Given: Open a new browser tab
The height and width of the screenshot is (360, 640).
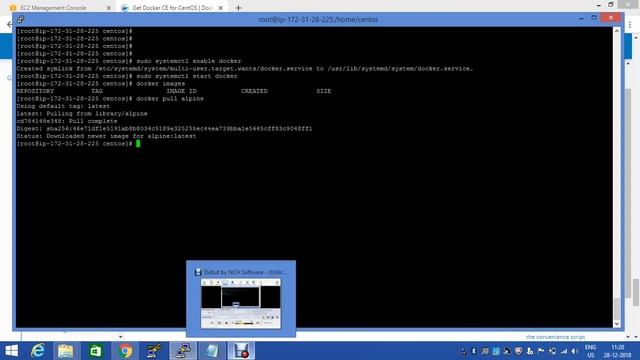Looking at the screenshot, I should [x=238, y=8].
